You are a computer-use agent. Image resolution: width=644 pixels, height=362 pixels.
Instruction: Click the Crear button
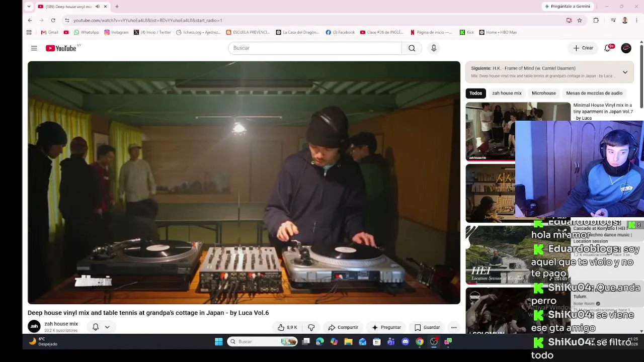pyautogui.click(x=583, y=48)
